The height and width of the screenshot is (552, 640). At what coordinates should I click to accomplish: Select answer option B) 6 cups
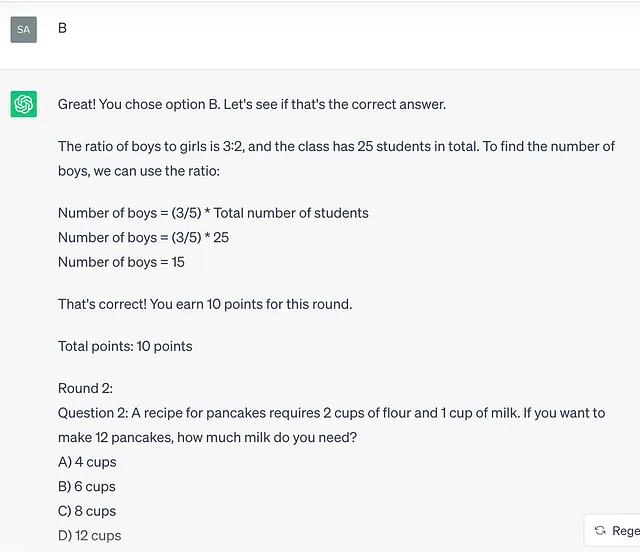point(87,486)
